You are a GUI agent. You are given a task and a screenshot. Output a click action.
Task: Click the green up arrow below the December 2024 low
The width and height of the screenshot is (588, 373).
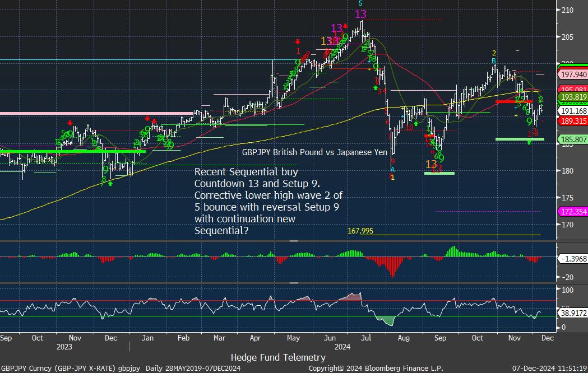529,143
